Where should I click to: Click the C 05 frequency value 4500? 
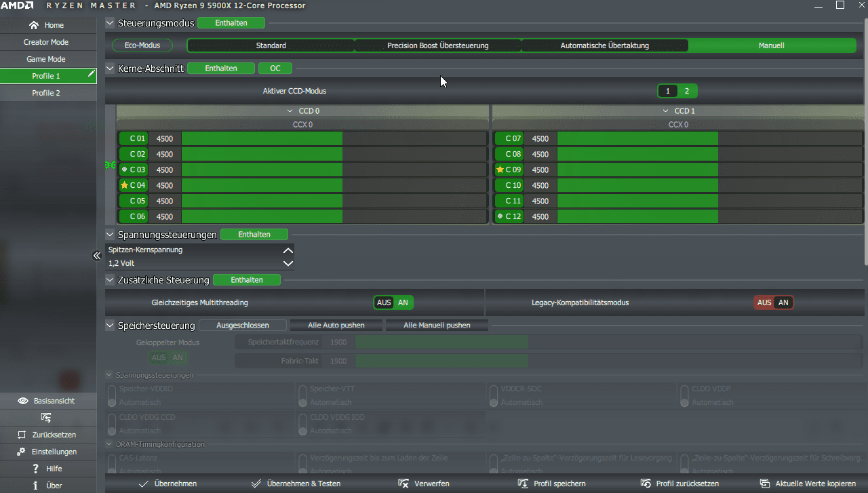point(165,201)
